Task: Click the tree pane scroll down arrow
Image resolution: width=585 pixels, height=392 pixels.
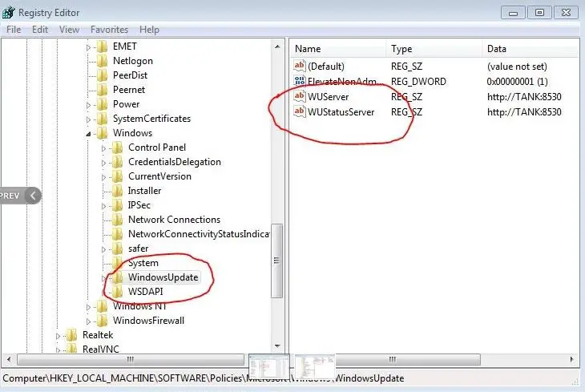Action: [x=277, y=346]
